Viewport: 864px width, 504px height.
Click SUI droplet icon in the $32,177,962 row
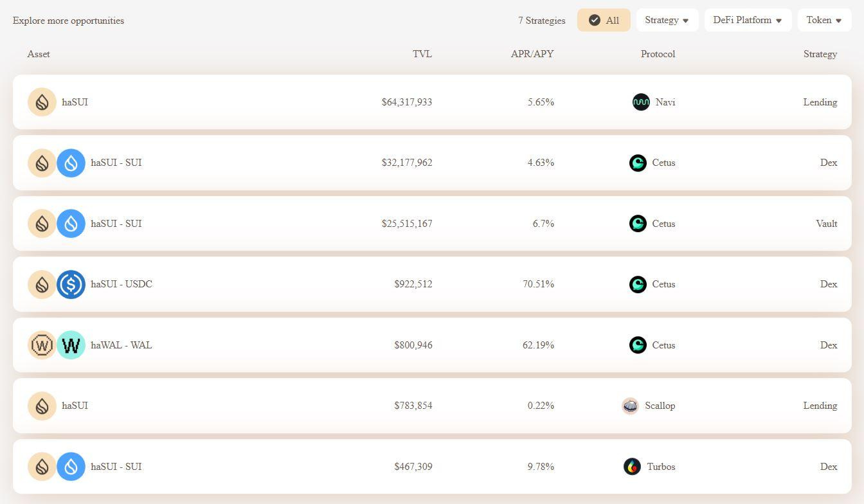71,163
